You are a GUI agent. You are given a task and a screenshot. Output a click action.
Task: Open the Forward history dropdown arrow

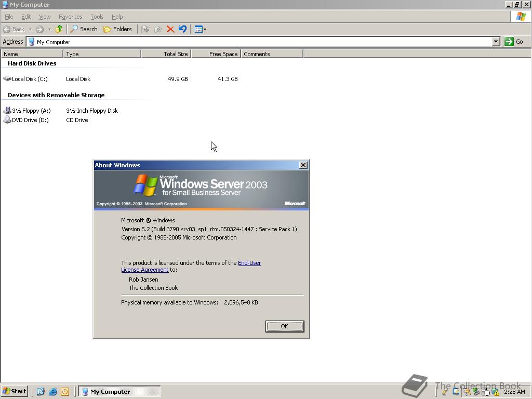click(49, 30)
